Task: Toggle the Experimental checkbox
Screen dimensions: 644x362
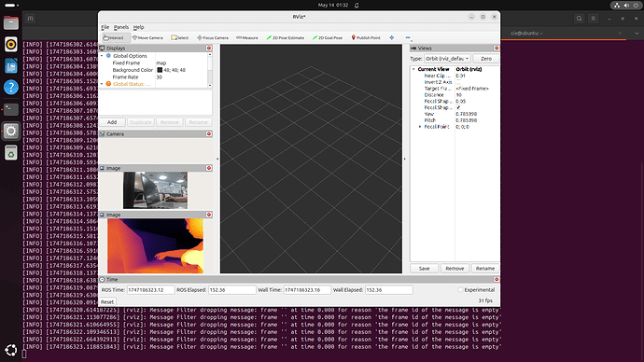Action: (x=460, y=290)
